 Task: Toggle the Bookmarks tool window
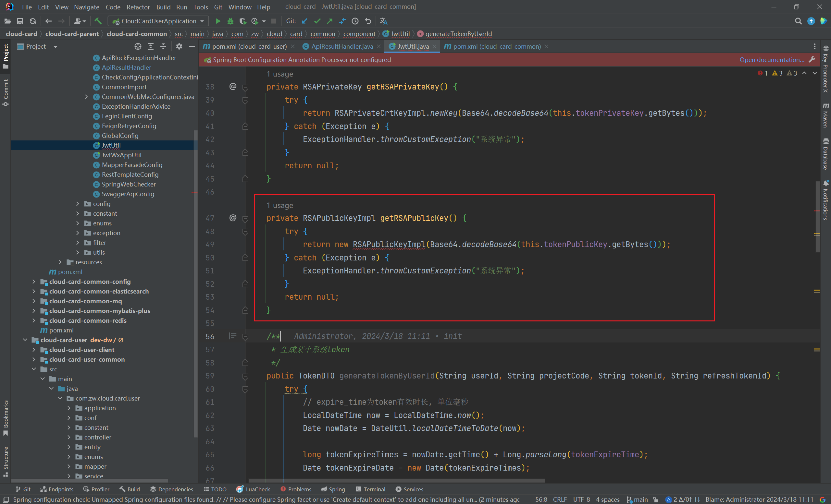click(6, 418)
